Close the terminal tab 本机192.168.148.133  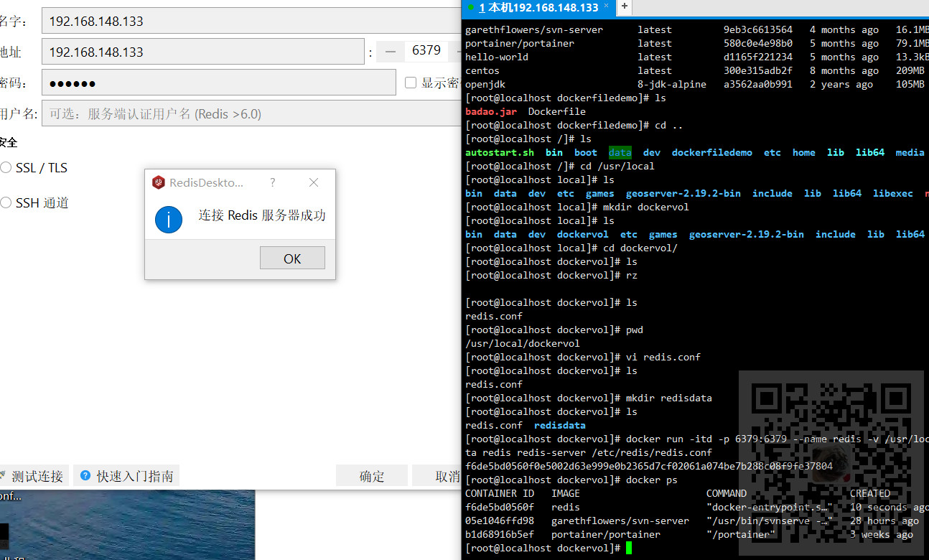click(x=607, y=6)
